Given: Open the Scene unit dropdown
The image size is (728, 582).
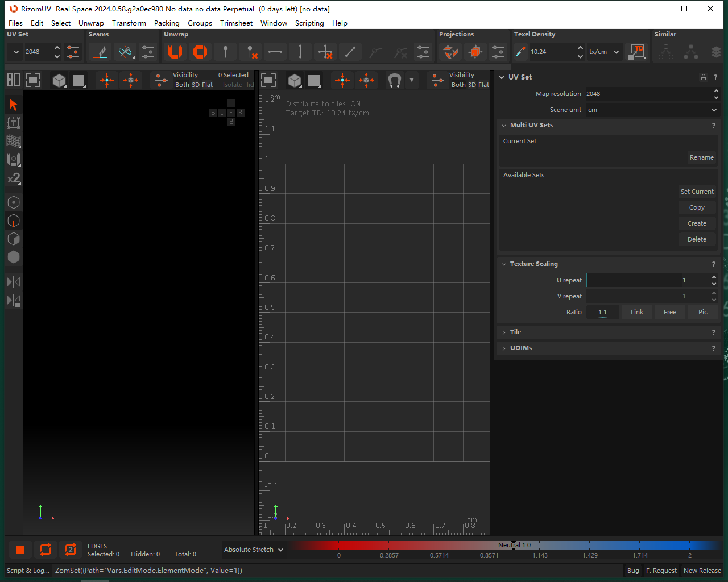Looking at the screenshot, I should pos(652,110).
